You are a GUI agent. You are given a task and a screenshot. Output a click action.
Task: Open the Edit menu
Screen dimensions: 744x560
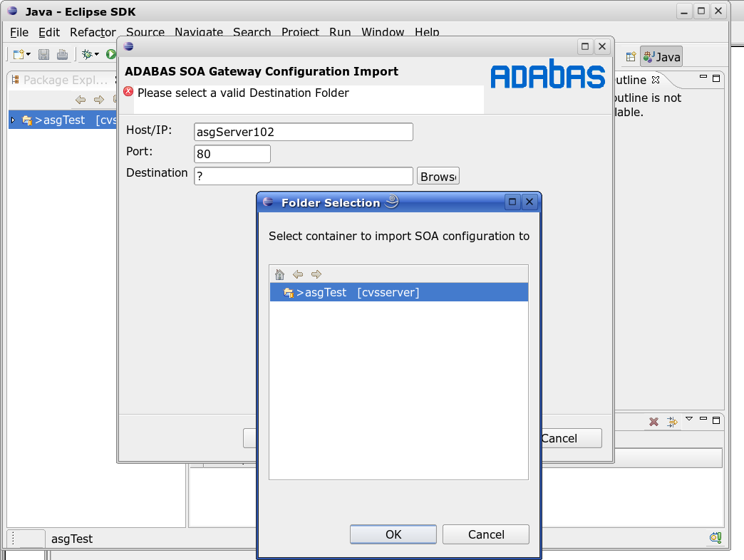click(x=49, y=32)
